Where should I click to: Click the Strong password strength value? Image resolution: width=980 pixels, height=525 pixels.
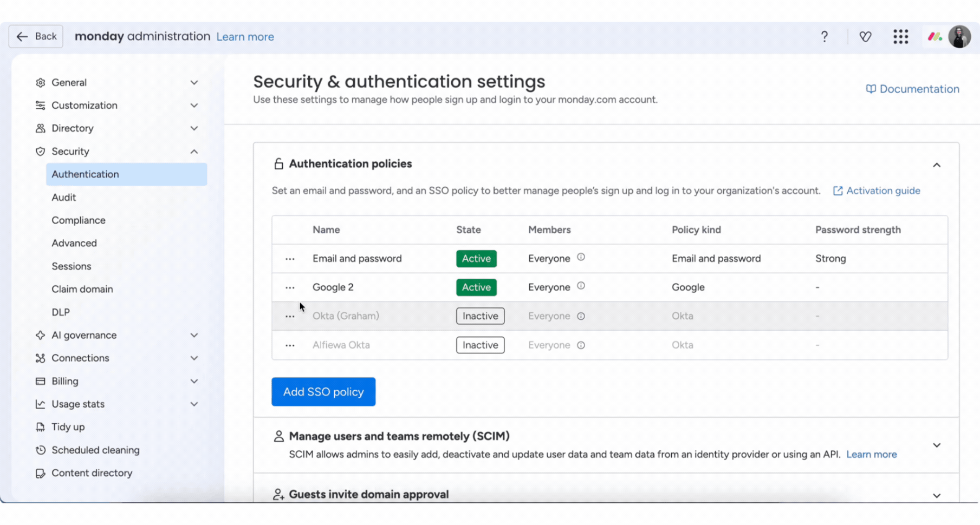830,259
